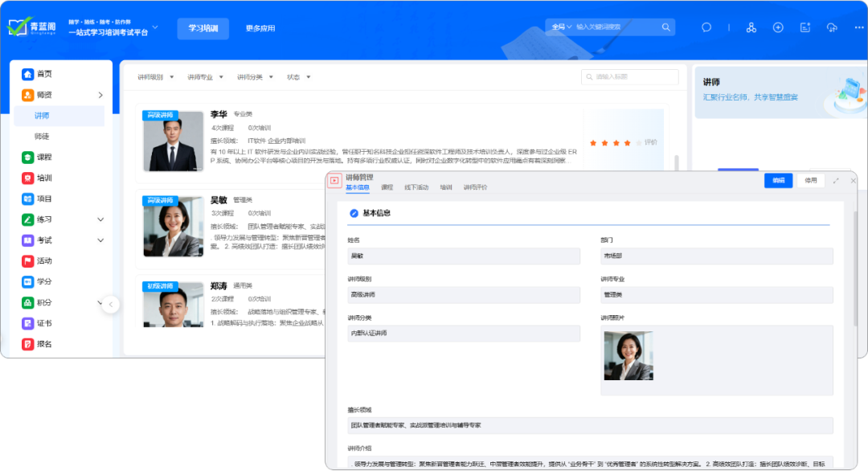This screenshot has height=475, width=868.
Task: Click 吴敏's profile photo thumbnail
Action: (172, 226)
